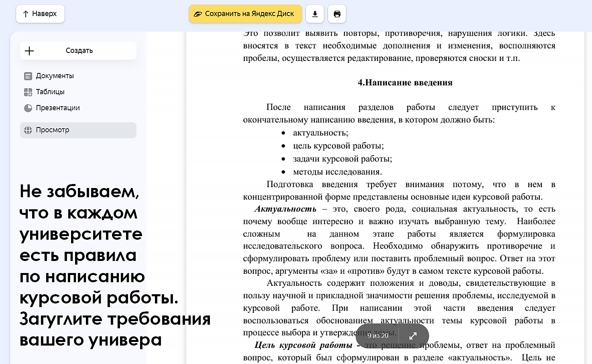Download the document with the download icon
The image size is (592, 364).
315,14
